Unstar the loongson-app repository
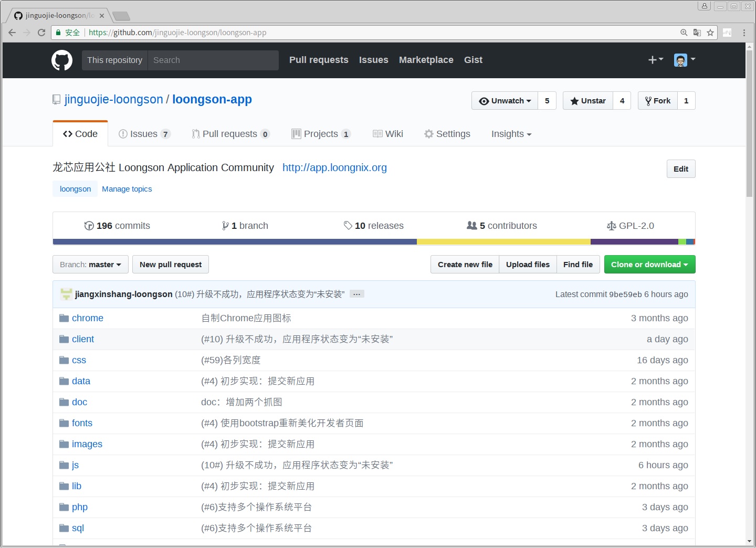This screenshot has width=756, height=548. [588, 101]
